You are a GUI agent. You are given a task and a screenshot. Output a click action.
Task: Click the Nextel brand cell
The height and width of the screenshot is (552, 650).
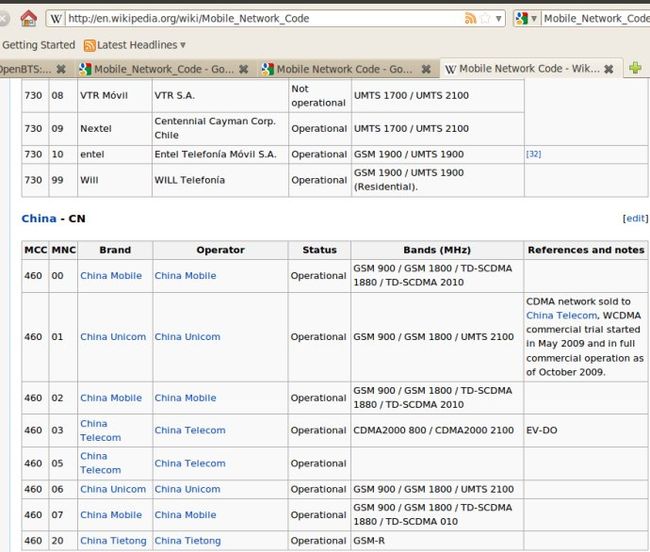(x=115, y=128)
